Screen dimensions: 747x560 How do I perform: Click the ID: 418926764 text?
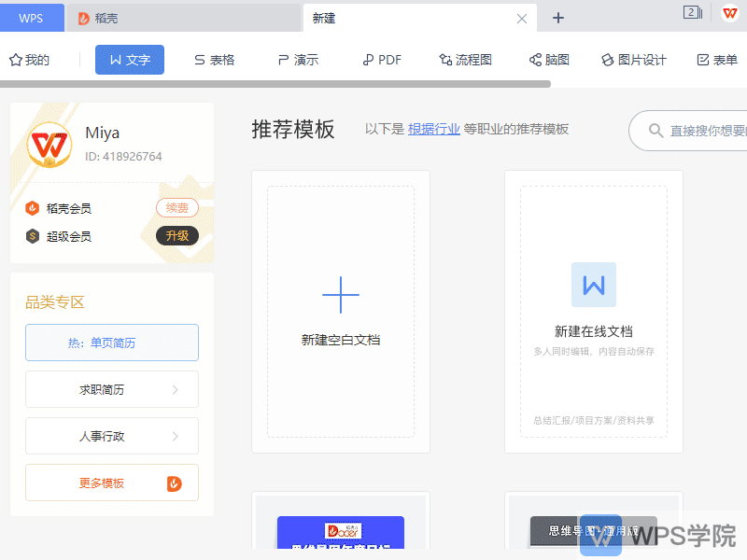click(x=123, y=157)
